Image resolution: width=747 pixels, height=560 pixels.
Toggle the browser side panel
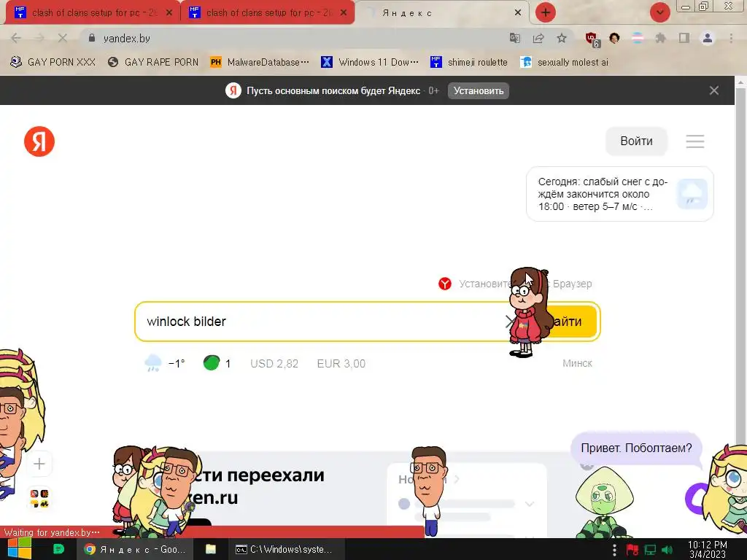click(x=684, y=38)
